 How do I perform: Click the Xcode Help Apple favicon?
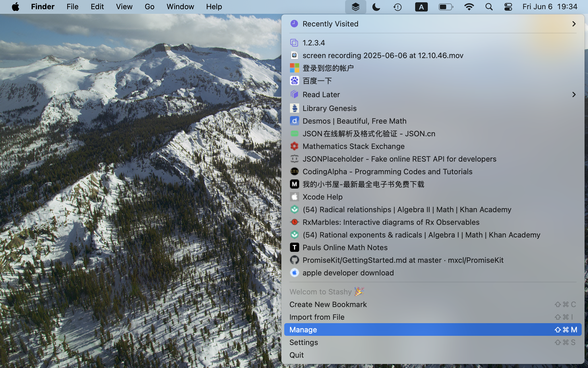click(x=294, y=197)
